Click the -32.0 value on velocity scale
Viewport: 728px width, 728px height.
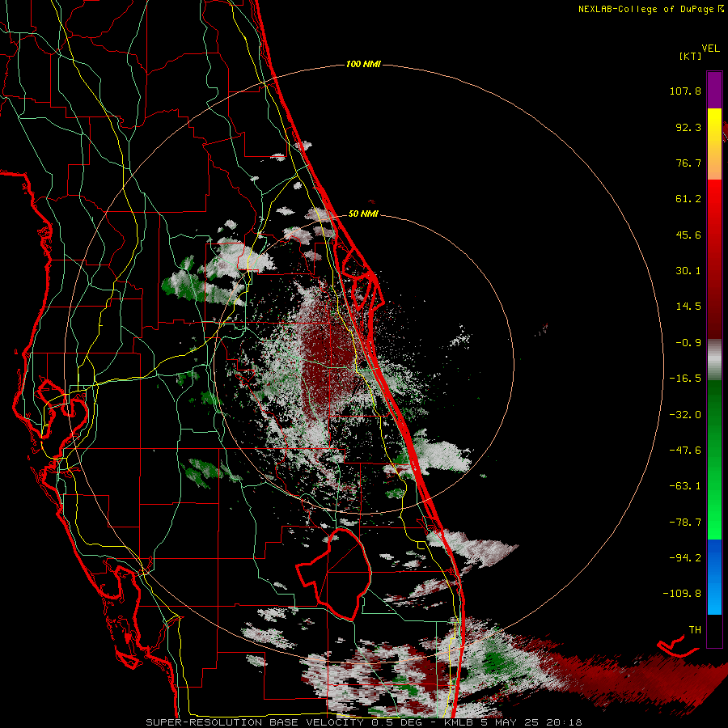[x=685, y=415]
